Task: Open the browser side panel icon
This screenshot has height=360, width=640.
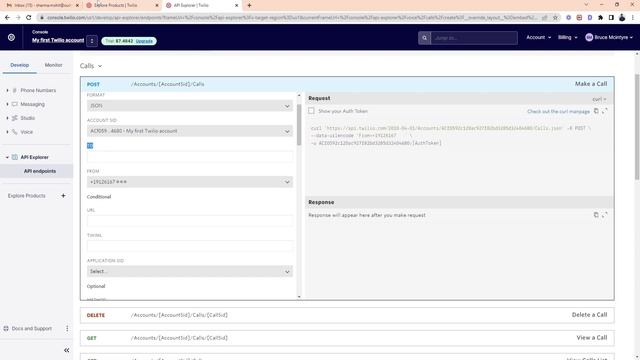Action: click(611, 18)
